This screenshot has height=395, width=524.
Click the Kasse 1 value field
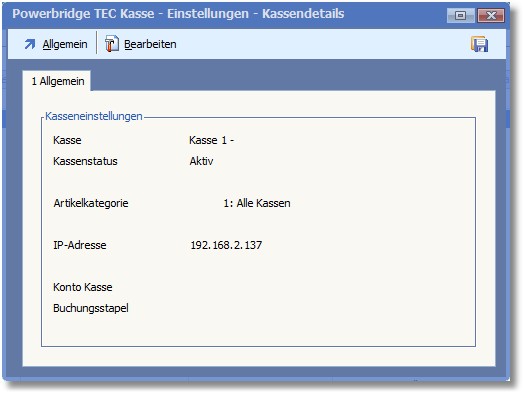coord(212,140)
